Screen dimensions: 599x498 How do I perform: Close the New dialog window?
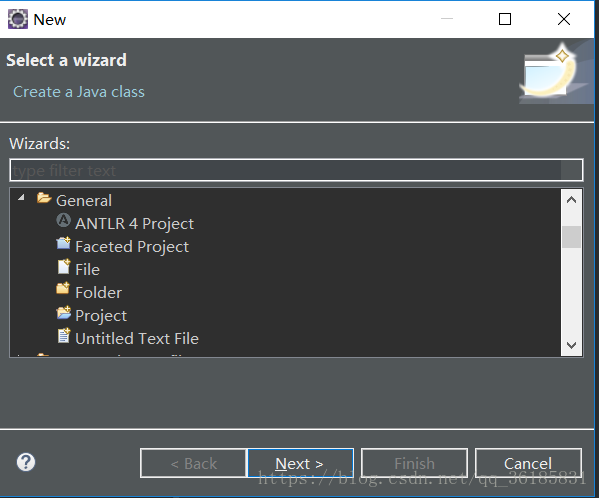pos(564,19)
